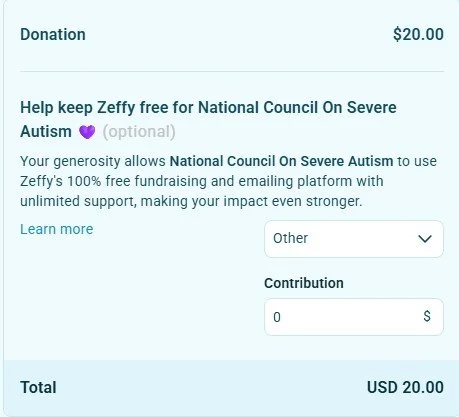This screenshot has width=459, height=417.
Task: Click the chevron arrow beside Other
Action: coord(425,239)
